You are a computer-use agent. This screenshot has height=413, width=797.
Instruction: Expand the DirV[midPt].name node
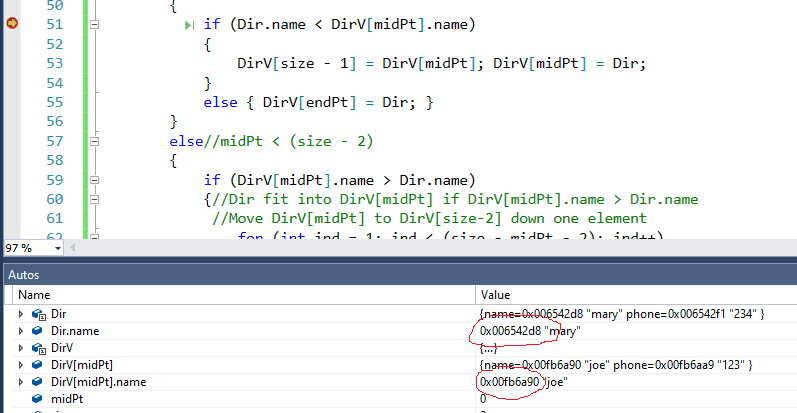click(x=21, y=381)
